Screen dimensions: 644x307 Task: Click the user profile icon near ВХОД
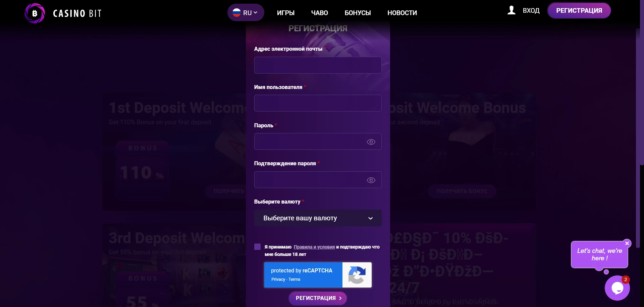click(512, 10)
